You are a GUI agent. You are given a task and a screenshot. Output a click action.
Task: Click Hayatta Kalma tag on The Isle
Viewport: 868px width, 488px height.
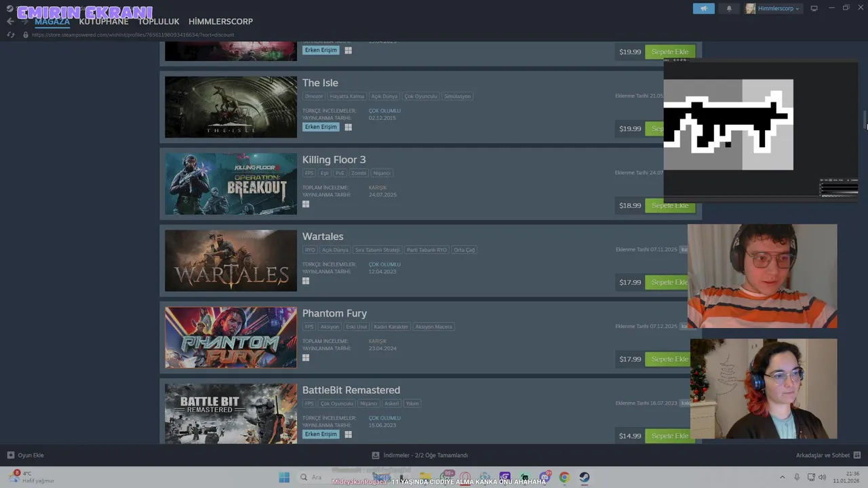(x=347, y=96)
